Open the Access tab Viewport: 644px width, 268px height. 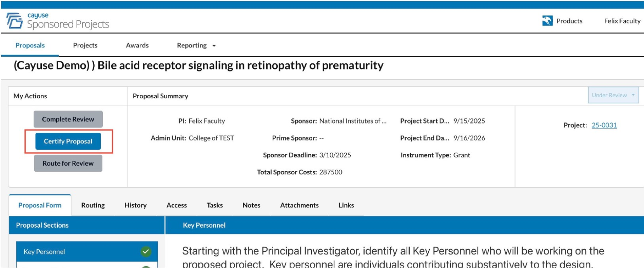tap(177, 205)
